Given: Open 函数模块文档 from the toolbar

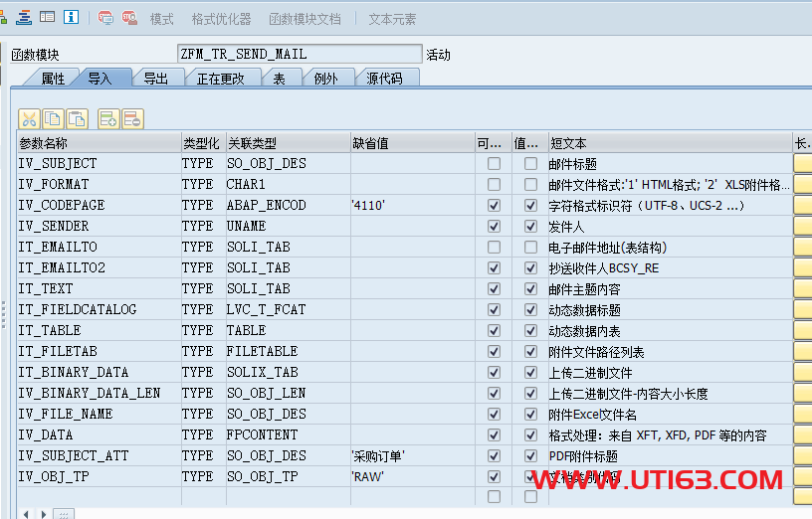Looking at the screenshot, I should (304, 19).
